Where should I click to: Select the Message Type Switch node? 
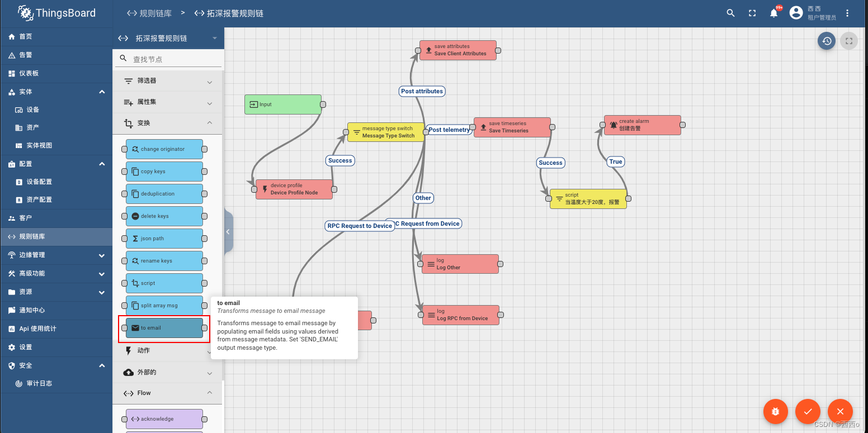(x=385, y=132)
